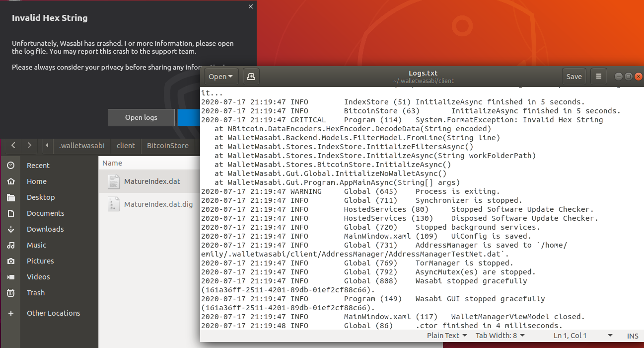Close the Invalid Hex String dialog

[x=251, y=6]
